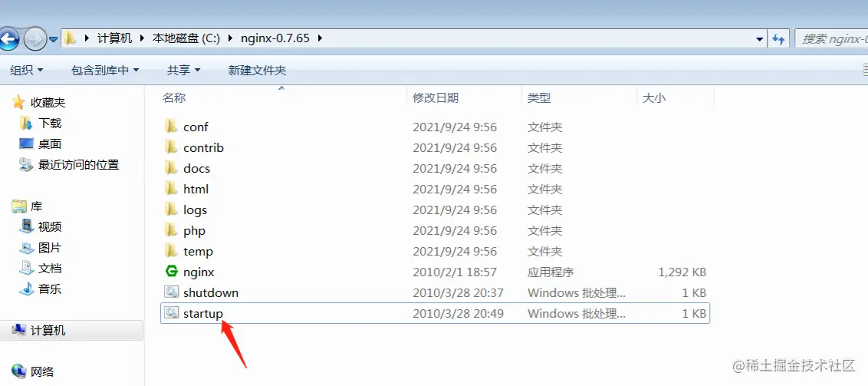The width and height of the screenshot is (868, 386).
Task: Click the 网络 network icon
Action: click(x=19, y=371)
